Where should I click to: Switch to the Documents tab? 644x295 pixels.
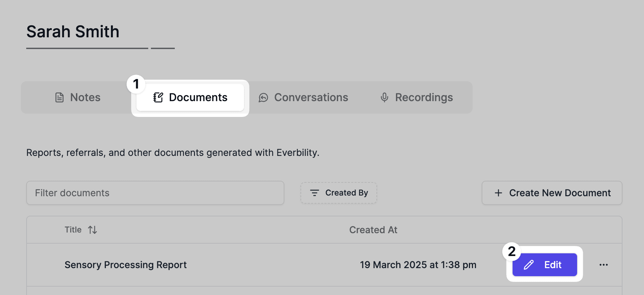click(x=190, y=97)
